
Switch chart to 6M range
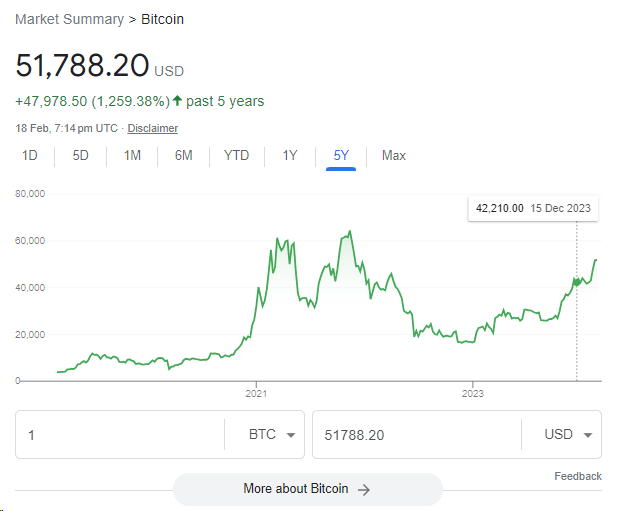(183, 155)
